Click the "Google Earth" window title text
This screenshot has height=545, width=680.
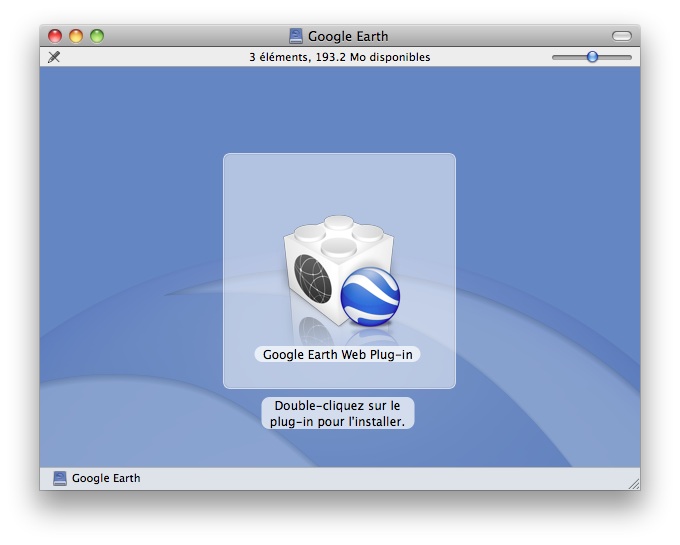pos(348,36)
